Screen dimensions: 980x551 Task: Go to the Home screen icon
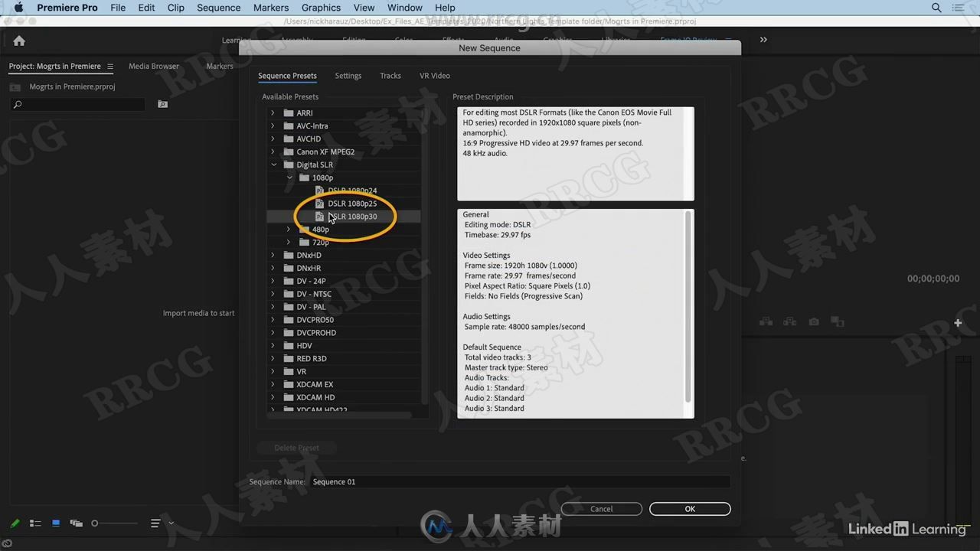pyautogui.click(x=19, y=41)
